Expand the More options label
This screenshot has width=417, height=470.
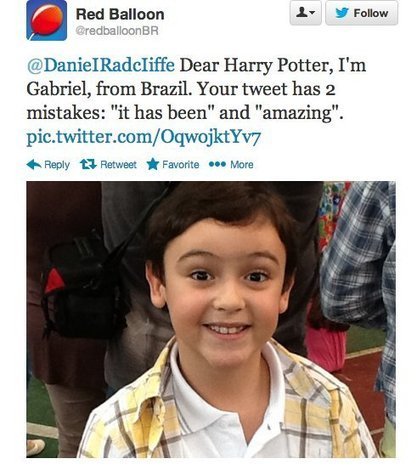242,164
